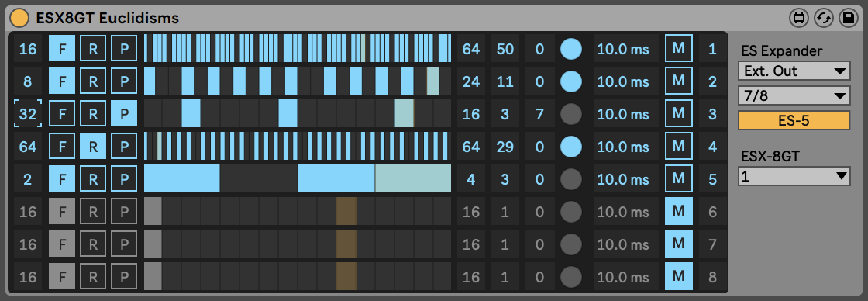Click the show/hide presets circular arrows icon
This screenshot has height=301, width=868.
823,18
